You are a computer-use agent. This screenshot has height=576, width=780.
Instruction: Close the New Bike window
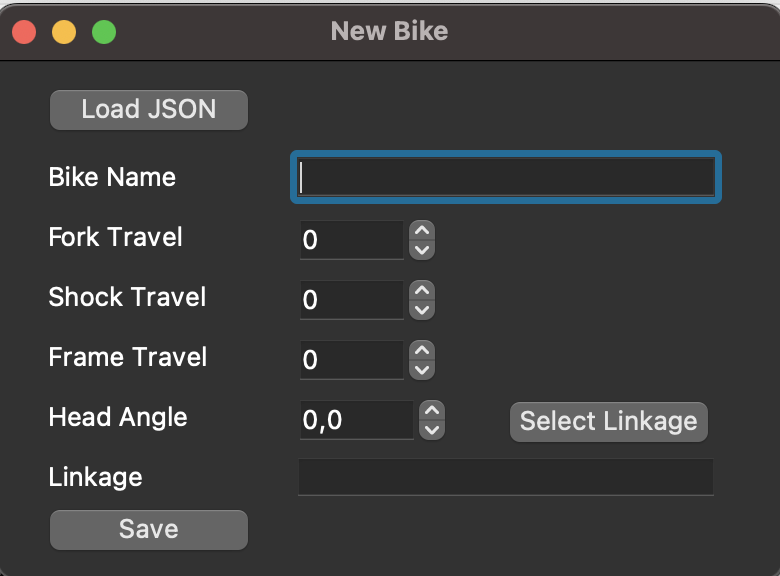point(24,32)
